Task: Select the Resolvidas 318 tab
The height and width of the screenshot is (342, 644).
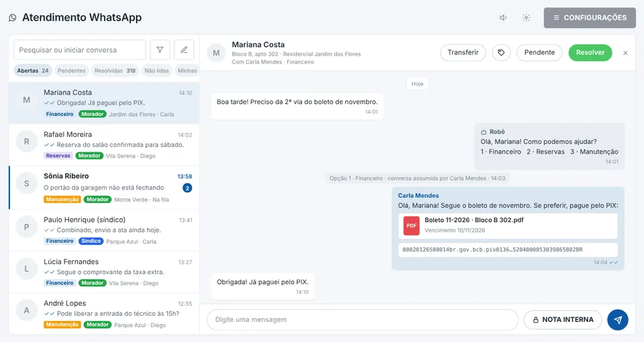Action: [115, 70]
